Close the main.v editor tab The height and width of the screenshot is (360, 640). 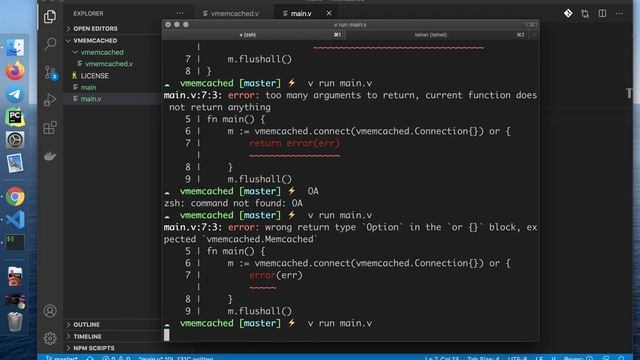pyautogui.click(x=329, y=13)
